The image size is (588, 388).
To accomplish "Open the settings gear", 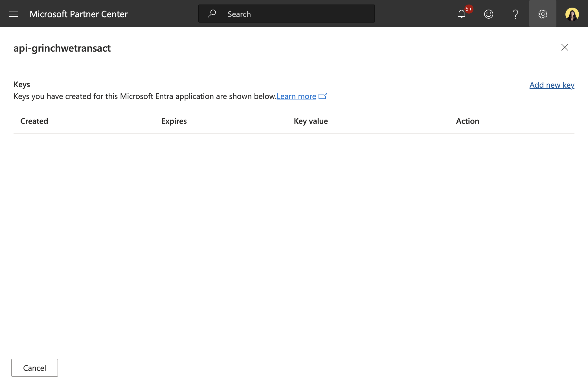I will point(543,14).
